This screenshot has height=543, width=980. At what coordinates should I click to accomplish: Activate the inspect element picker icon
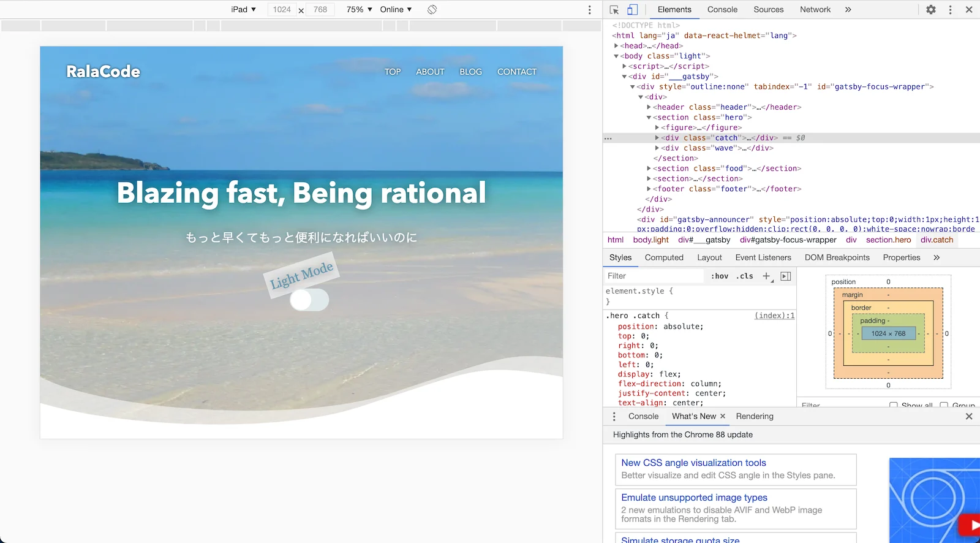click(x=614, y=10)
